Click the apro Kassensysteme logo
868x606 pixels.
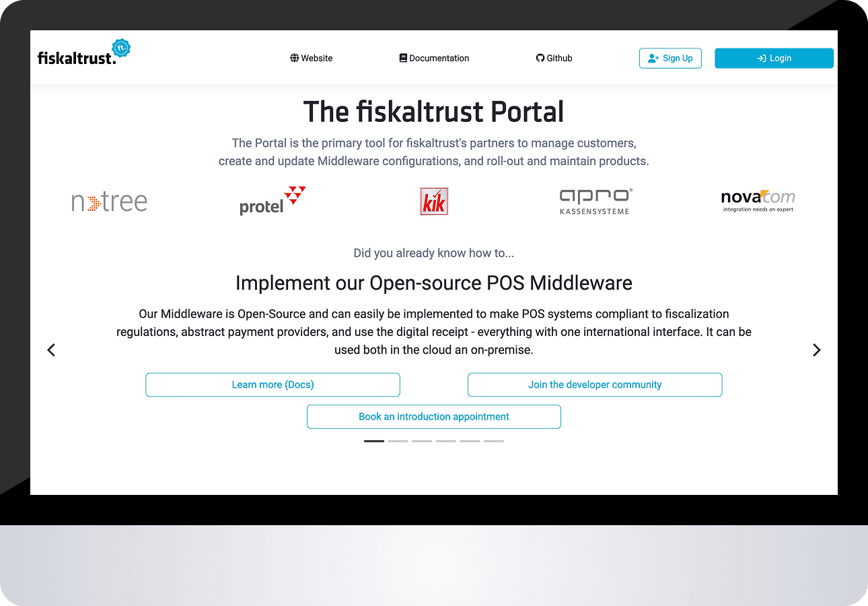pyautogui.click(x=595, y=201)
